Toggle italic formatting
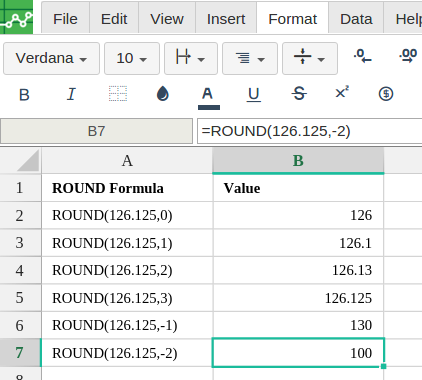Screen dimensions: 422x380 point(71,94)
